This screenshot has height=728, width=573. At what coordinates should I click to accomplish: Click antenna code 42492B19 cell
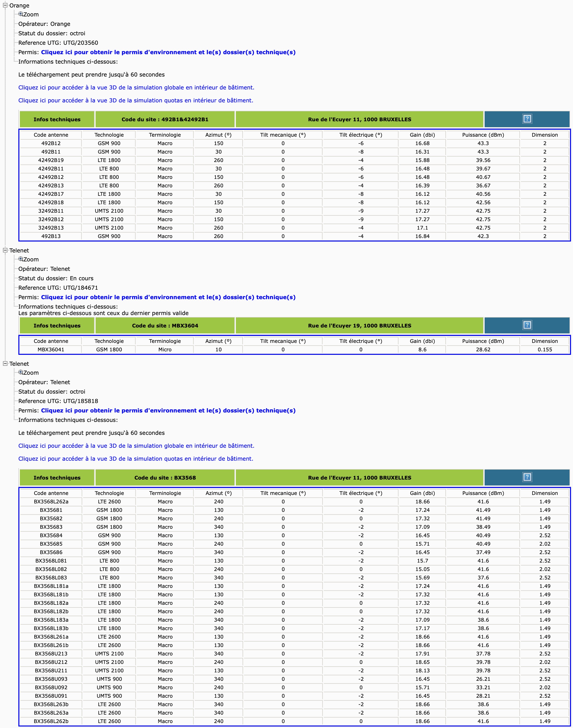51,160
